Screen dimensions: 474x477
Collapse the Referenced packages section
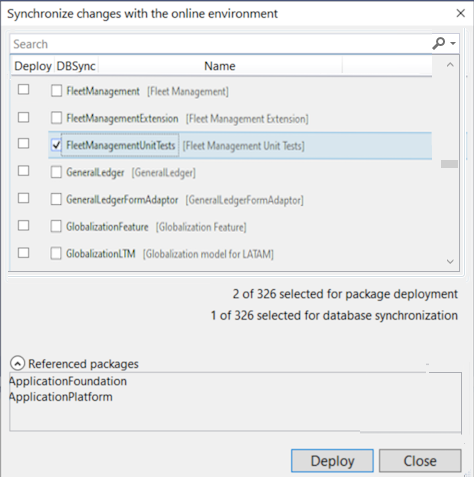(x=17, y=363)
